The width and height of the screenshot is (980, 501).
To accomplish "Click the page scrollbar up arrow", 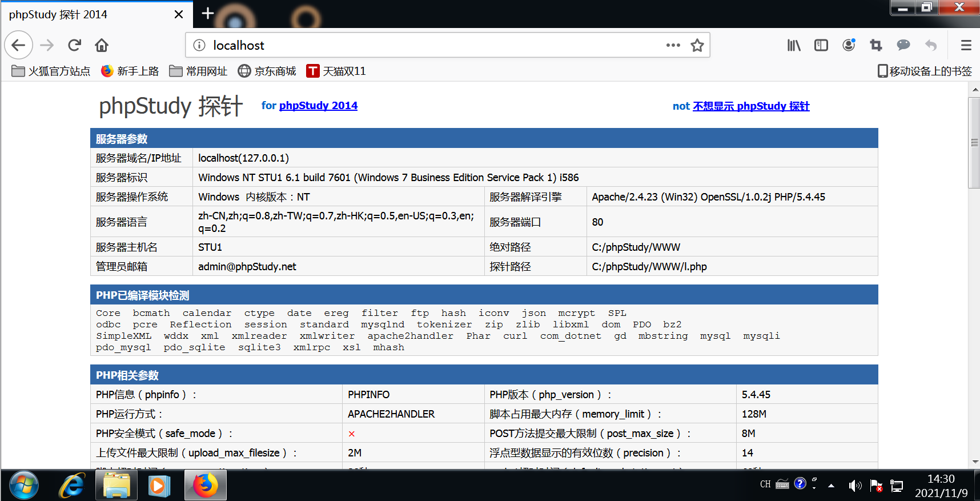I will (x=974, y=89).
